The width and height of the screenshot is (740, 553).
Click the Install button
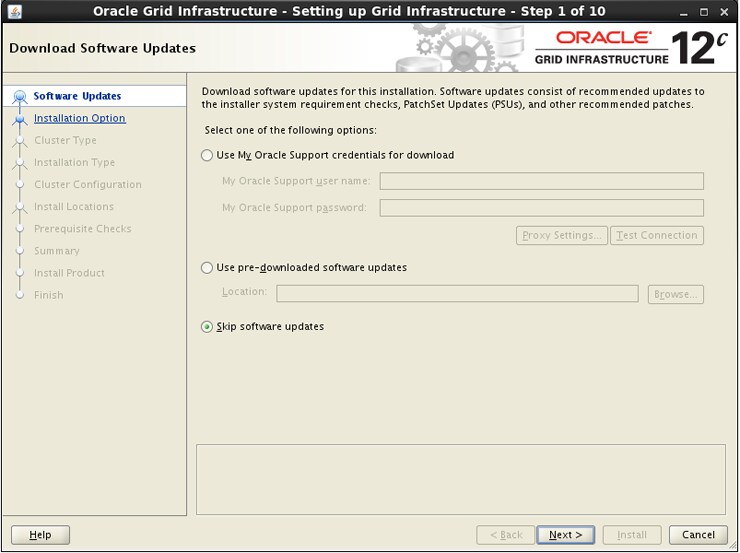[x=632, y=535]
